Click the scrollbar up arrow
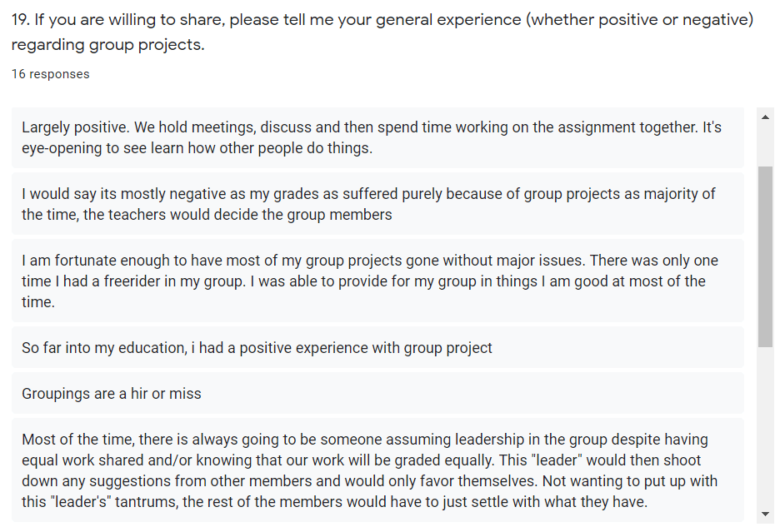Viewport: 775px width, 532px height. tap(765, 117)
